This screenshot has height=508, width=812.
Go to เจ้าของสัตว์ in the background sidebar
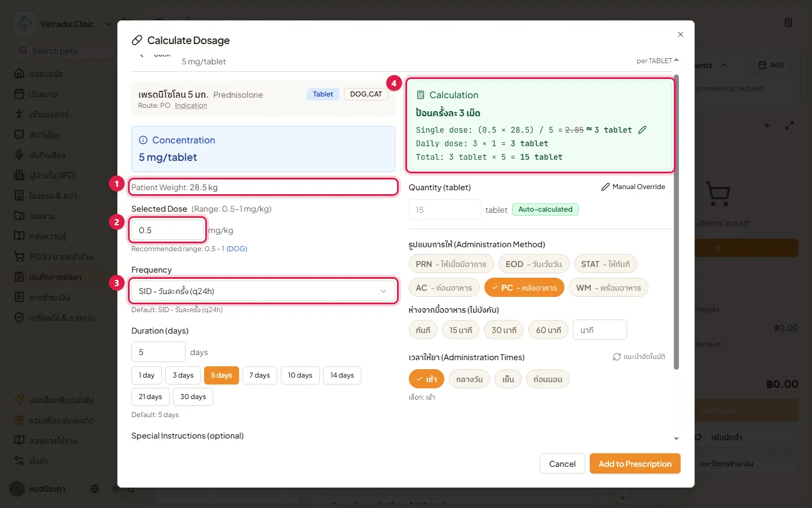(x=49, y=115)
